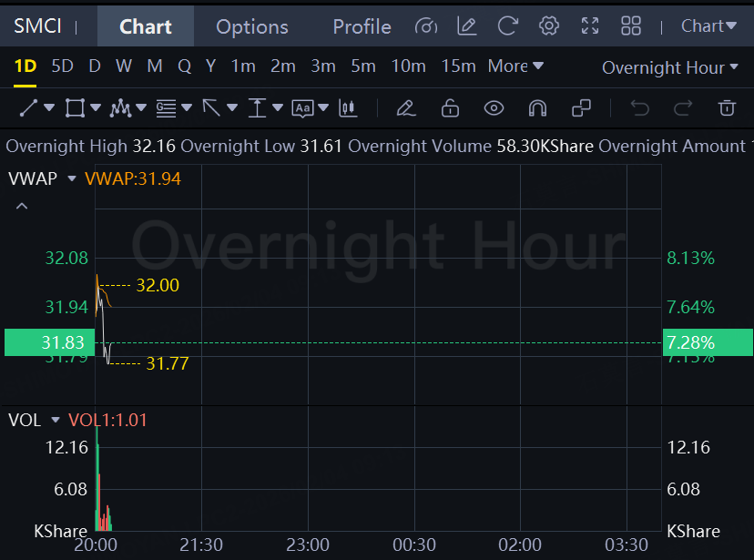Toggle drawings visibility eye icon
The image size is (754, 560).
(x=494, y=108)
